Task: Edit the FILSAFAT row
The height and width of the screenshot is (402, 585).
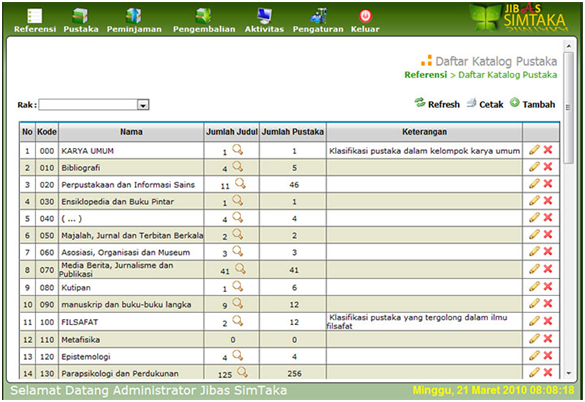Action: pyautogui.click(x=534, y=321)
